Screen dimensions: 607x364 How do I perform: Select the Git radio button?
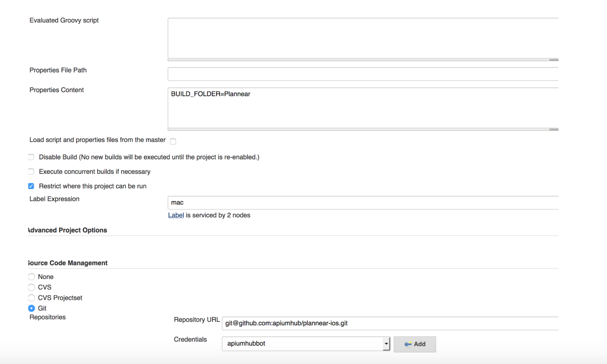[x=31, y=308]
